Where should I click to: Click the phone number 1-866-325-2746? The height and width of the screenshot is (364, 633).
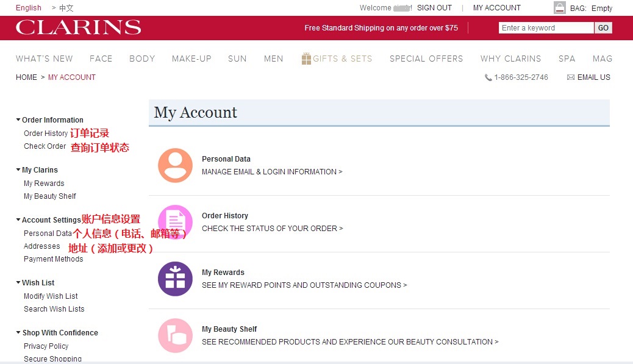coord(521,77)
